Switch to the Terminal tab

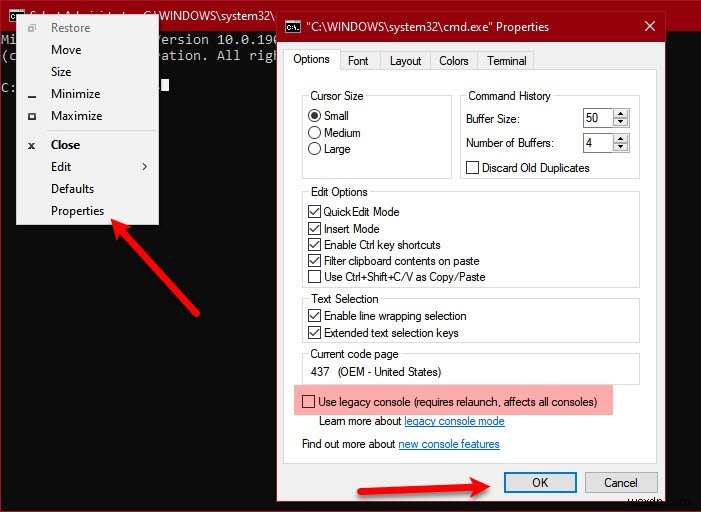point(506,61)
